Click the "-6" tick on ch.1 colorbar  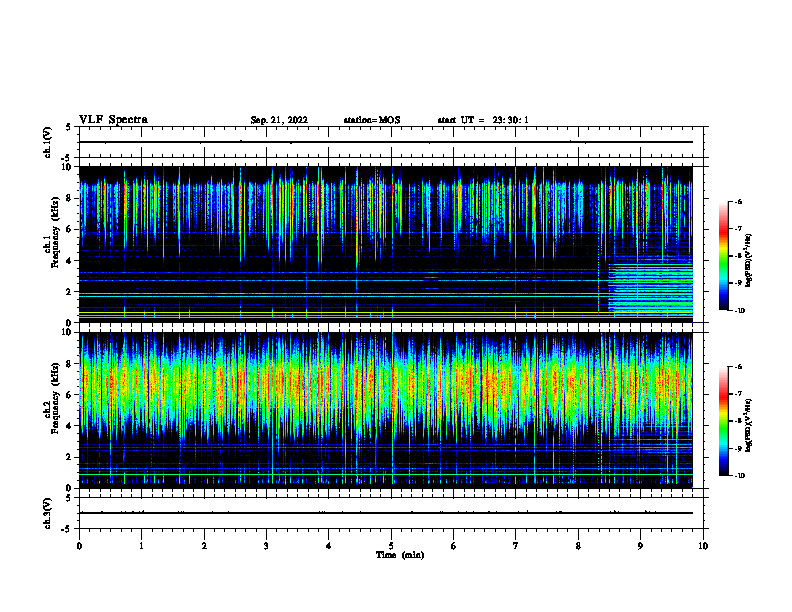point(738,202)
